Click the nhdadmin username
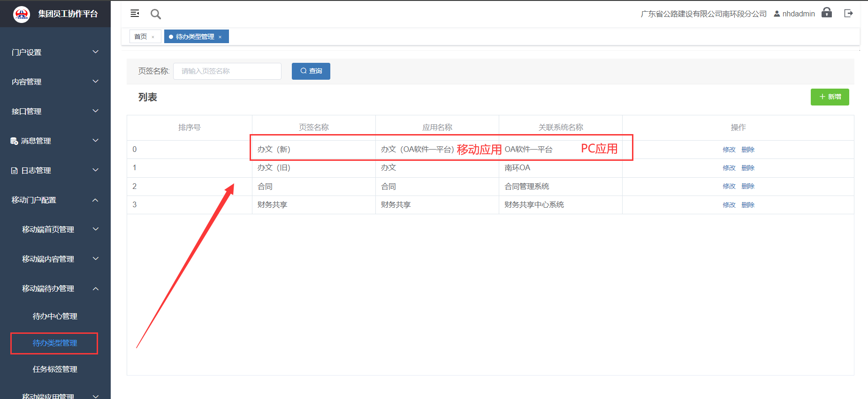 click(799, 14)
